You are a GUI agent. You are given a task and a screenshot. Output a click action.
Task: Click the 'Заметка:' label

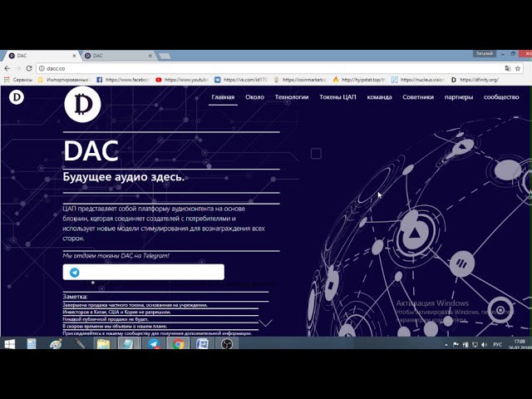(x=75, y=297)
